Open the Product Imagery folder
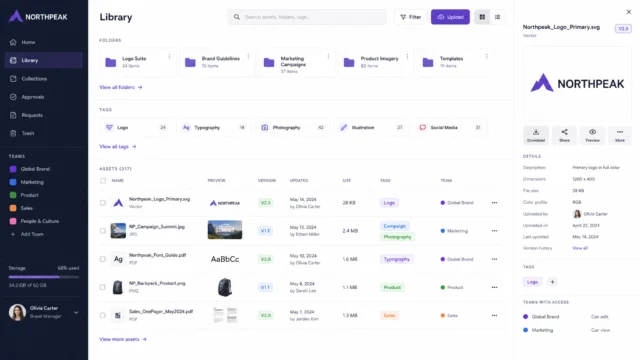Viewport: 640px width, 360px height. (x=376, y=62)
